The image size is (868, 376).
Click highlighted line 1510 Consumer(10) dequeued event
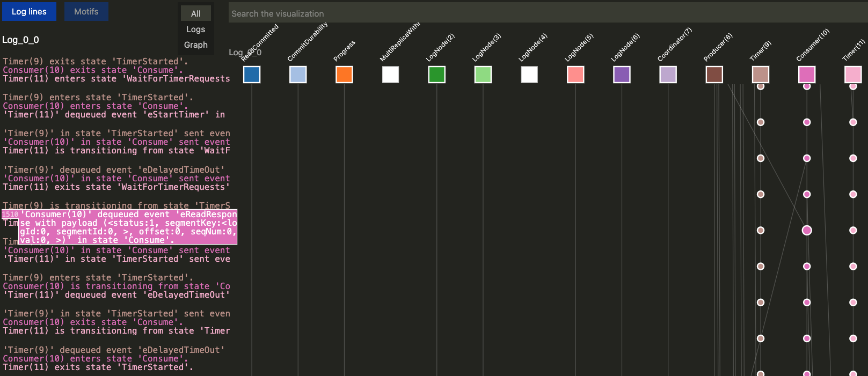coord(119,227)
